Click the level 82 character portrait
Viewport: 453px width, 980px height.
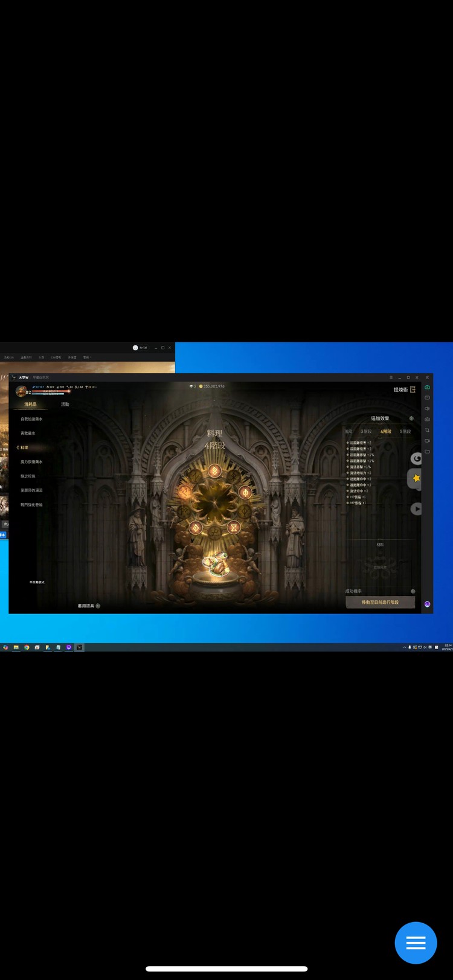point(21,391)
